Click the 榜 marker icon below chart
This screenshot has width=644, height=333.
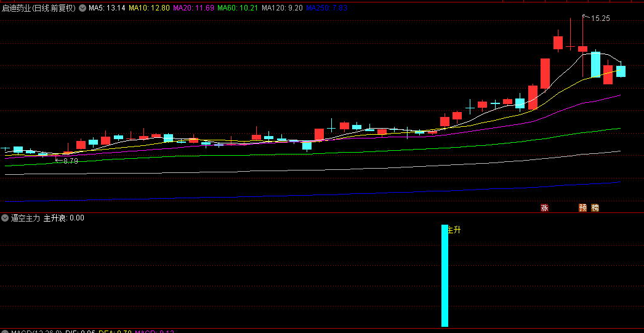click(x=595, y=208)
